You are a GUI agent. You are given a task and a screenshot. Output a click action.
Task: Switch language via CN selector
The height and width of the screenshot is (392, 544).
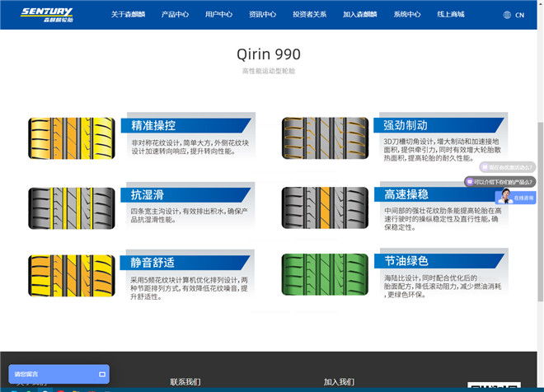pyautogui.click(x=520, y=16)
